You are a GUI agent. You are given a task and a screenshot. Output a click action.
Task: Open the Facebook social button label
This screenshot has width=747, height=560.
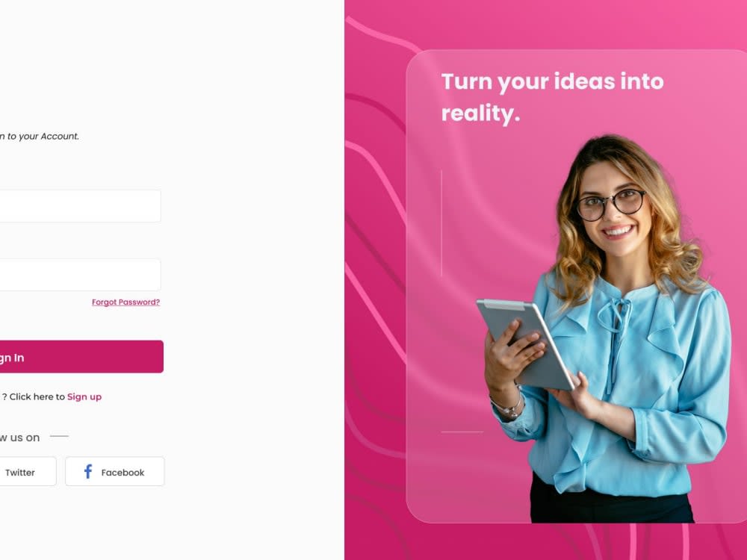pyautogui.click(x=123, y=473)
